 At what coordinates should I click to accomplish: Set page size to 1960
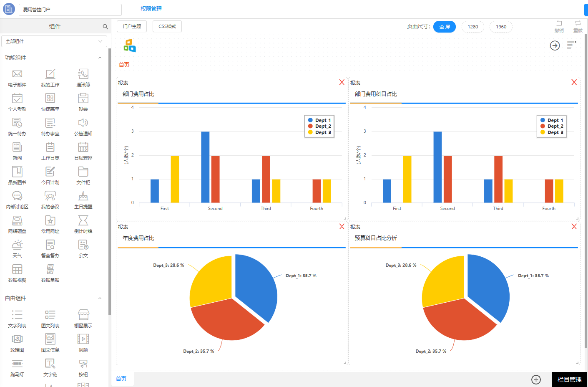(x=501, y=27)
